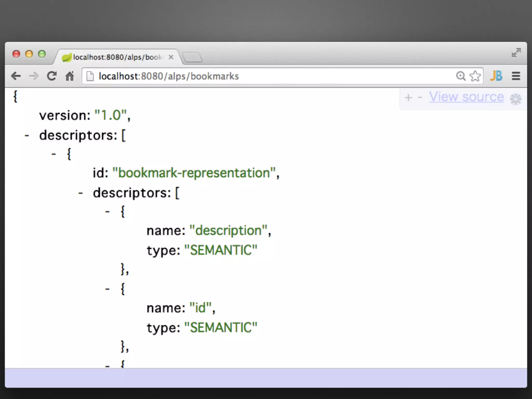The height and width of the screenshot is (399, 532).
Task: Click the zoom magnifier in address bar
Action: pyautogui.click(x=461, y=76)
